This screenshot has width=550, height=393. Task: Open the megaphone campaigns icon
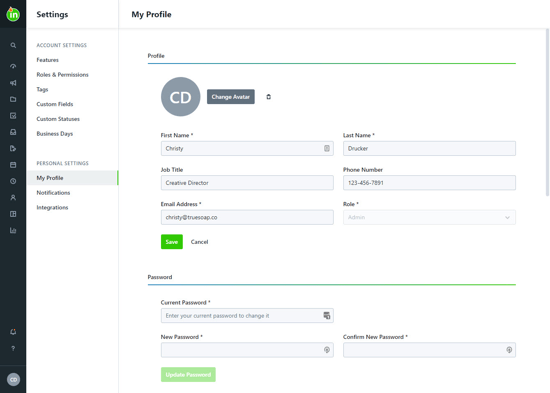[x=13, y=83]
